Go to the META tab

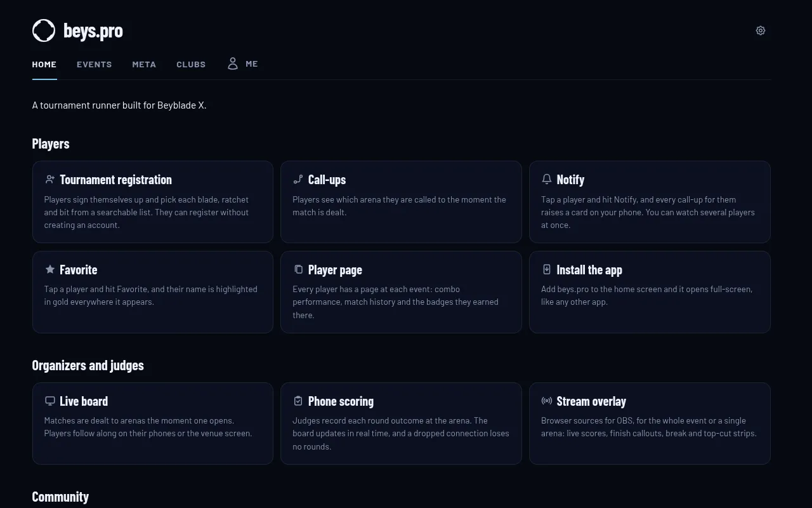click(144, 64)
